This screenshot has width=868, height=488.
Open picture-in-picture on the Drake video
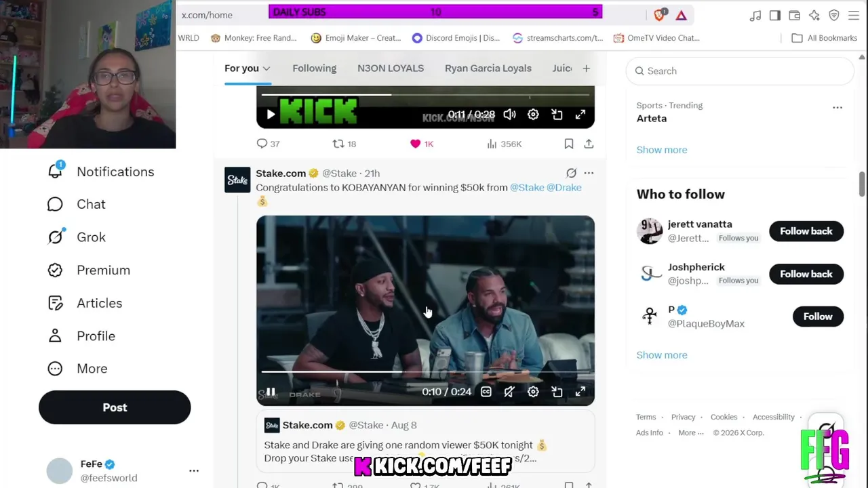click(x=557, y=392)
